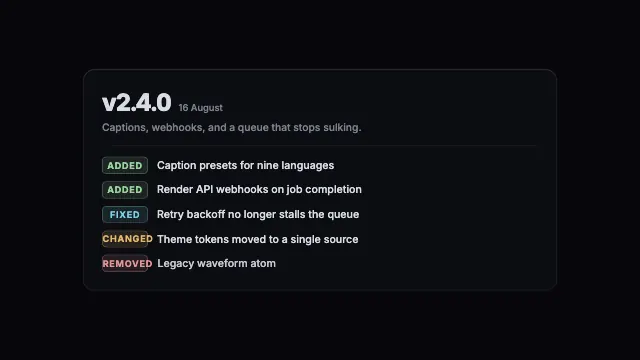Click the word 'queue' in FIXED entry
Screen dimensions: 640x360
point(343,215)
